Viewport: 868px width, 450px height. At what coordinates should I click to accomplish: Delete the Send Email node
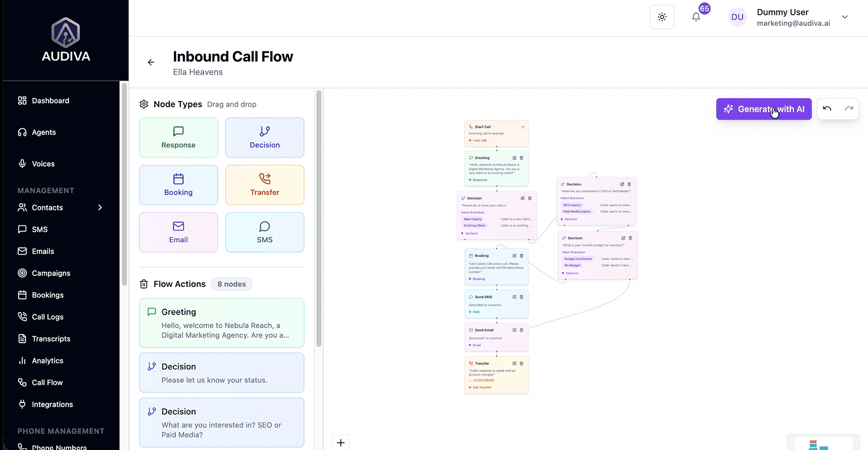pos(522,330)
